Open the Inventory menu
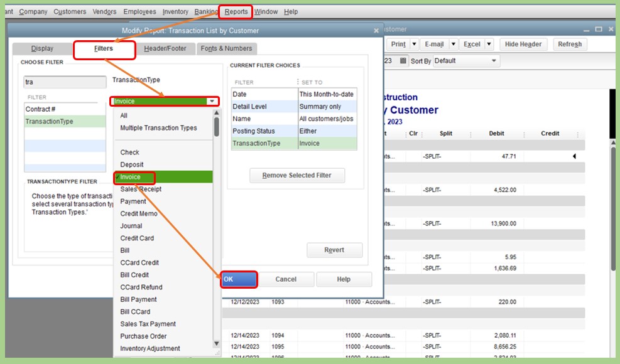This screenshot has height=364, width=620. tap(175, 12)
